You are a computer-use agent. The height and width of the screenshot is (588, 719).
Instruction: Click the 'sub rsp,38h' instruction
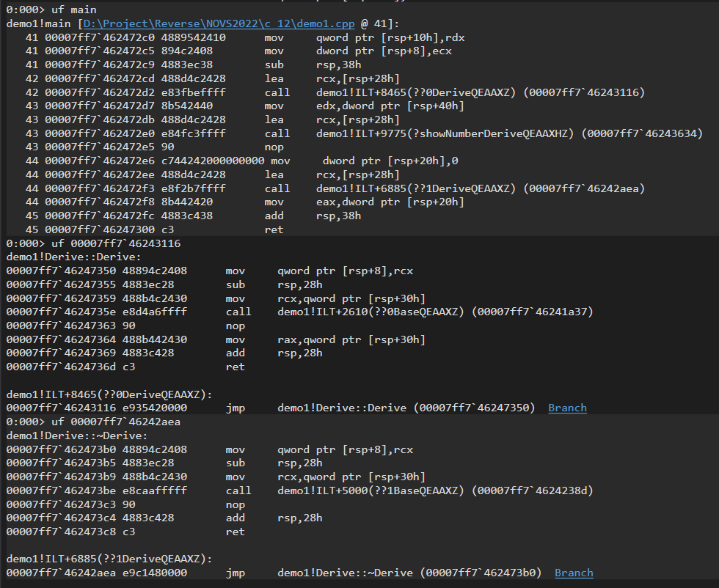point(313,65)
